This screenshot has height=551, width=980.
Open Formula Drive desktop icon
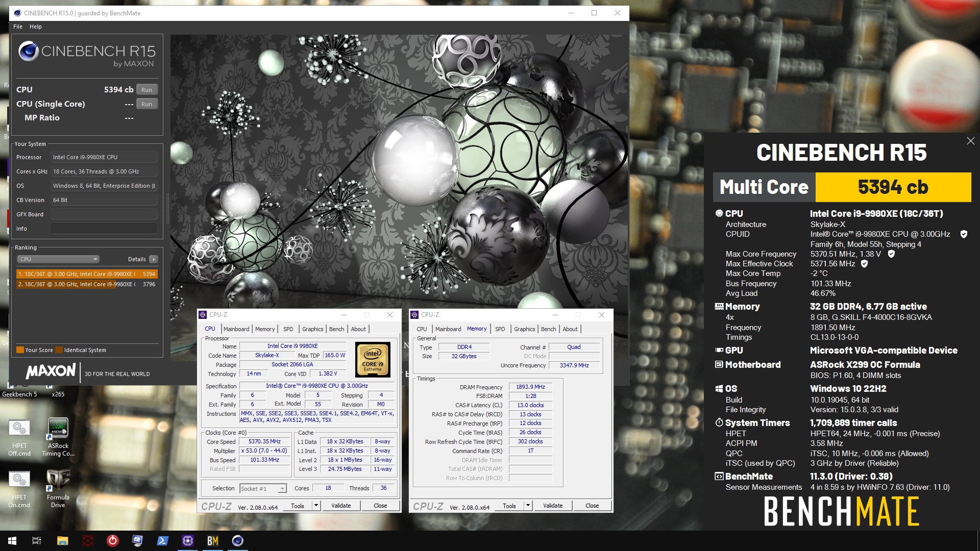pyautogui.click(x=58, y=489)
